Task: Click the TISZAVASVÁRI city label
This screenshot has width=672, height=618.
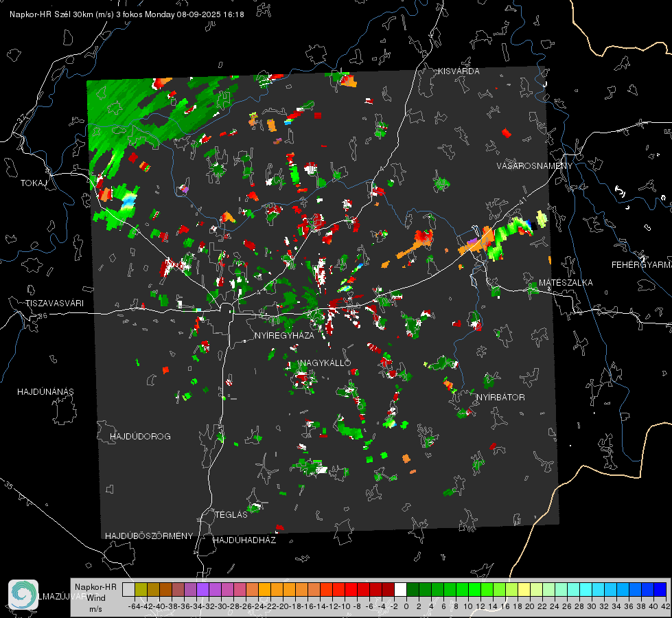Action: (x=54, y=304)
